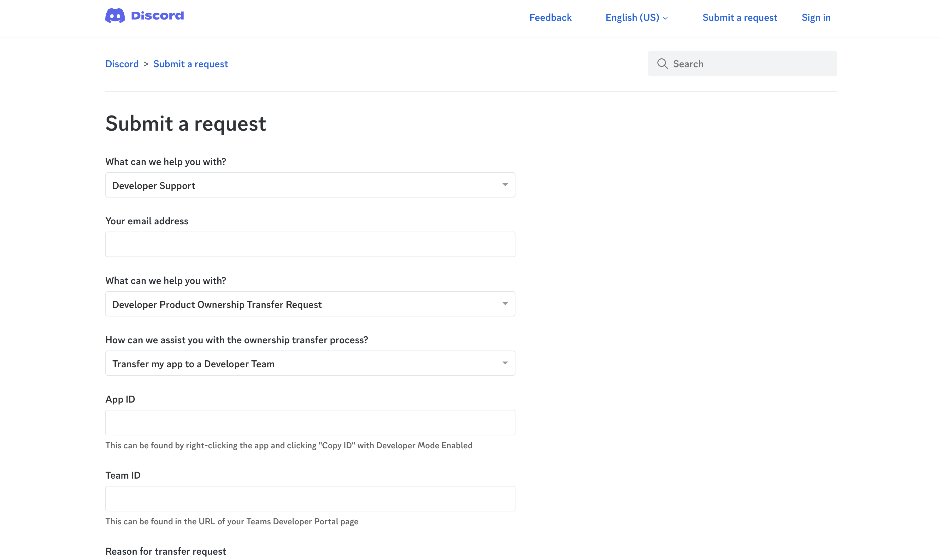Screen dimensions: 941x560
Task: Open the Feedback link
Action: click(x=550, y=17)
